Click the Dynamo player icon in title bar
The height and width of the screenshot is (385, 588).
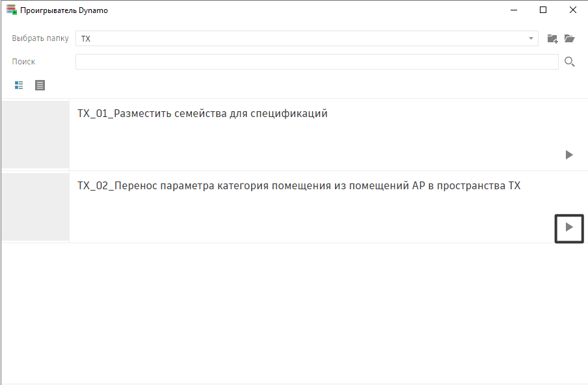pos(11,10)
